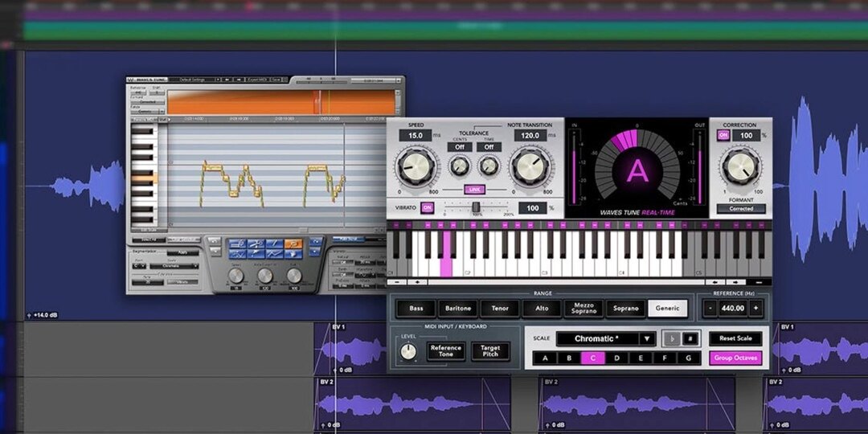
Task: Select the scissors slice tool in Waves Tune
Action: [256, 244]
